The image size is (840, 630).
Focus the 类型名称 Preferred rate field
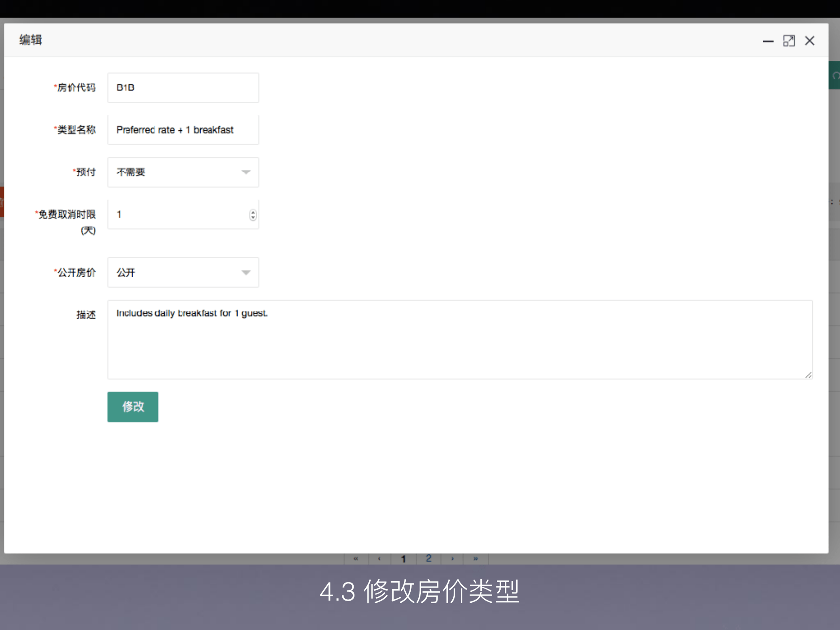183,130
